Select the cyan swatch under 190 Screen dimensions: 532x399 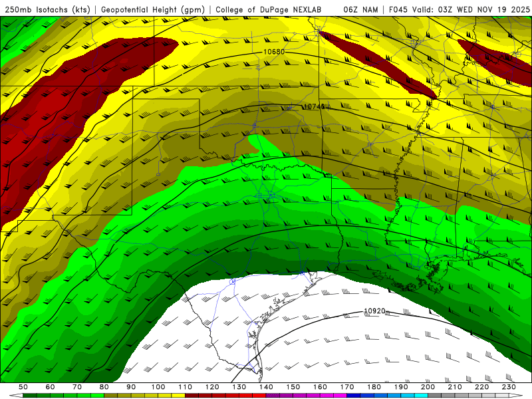point(408,396)
